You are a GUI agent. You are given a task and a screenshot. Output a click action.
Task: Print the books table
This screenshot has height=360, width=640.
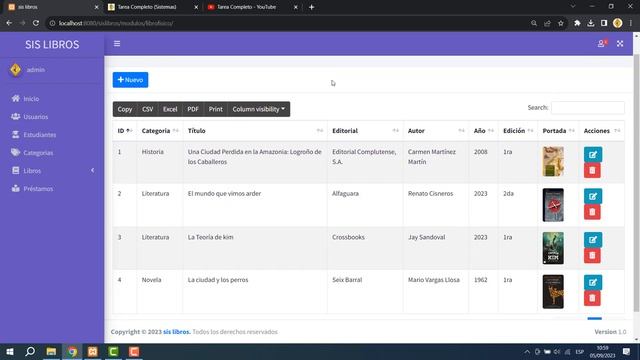216,109
